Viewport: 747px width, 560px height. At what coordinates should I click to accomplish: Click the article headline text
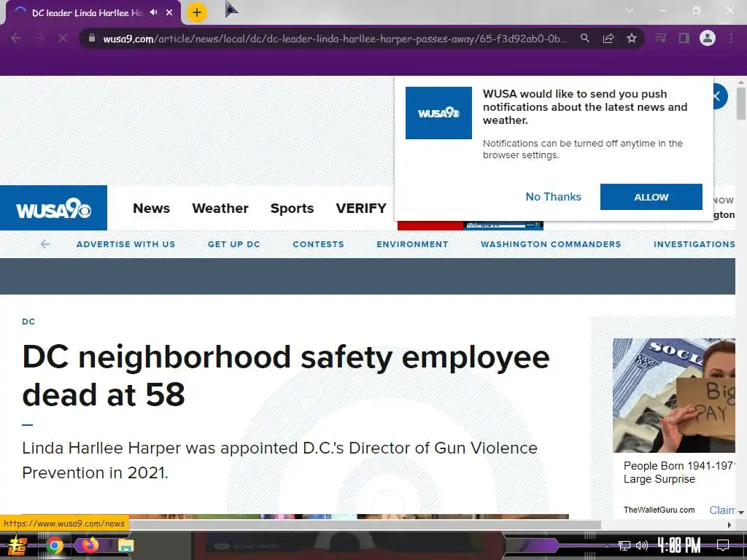[286, 376]
